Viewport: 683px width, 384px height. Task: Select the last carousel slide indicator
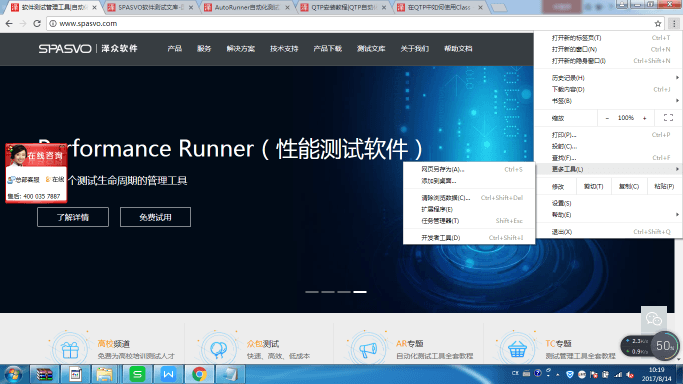click(360, 292)
